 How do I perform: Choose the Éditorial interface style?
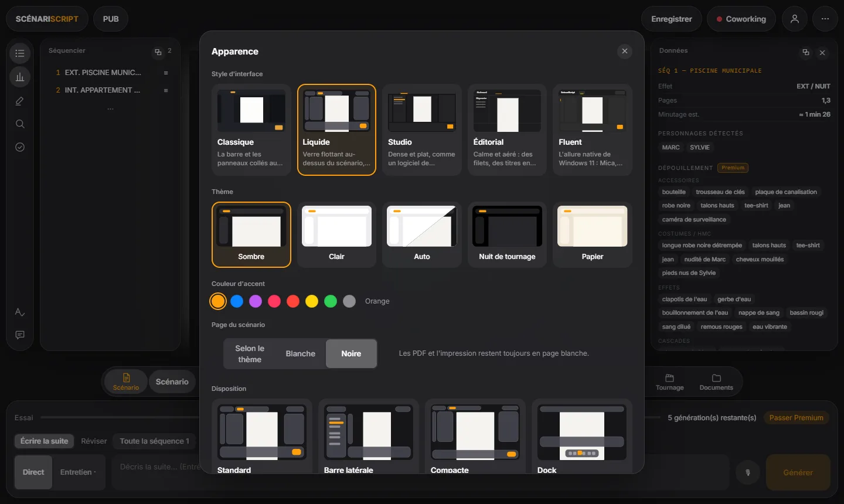[508, 130]
